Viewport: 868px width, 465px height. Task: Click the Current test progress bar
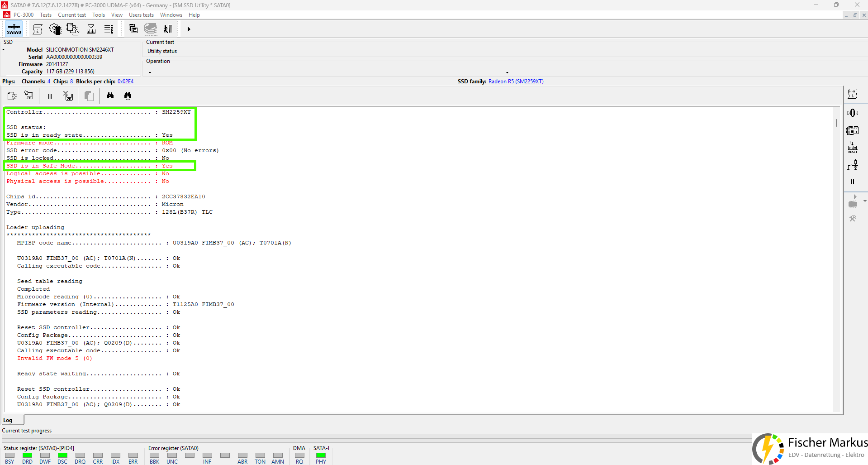[377, 439]
